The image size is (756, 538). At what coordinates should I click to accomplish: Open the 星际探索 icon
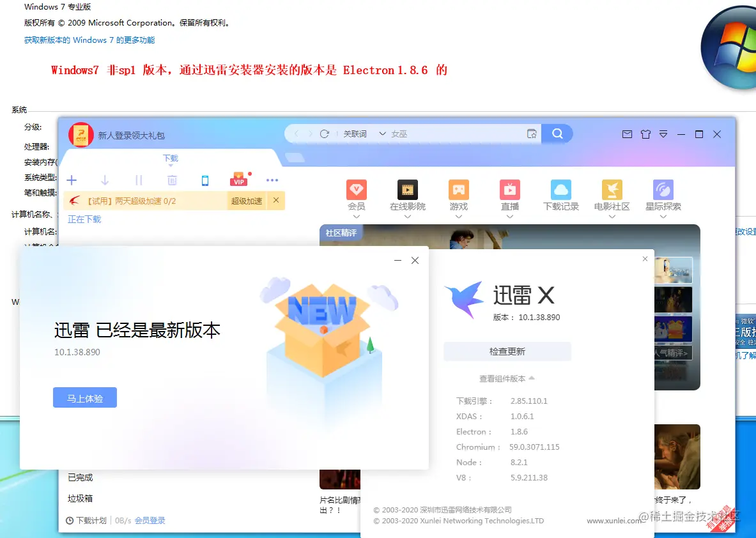[663, 190]
